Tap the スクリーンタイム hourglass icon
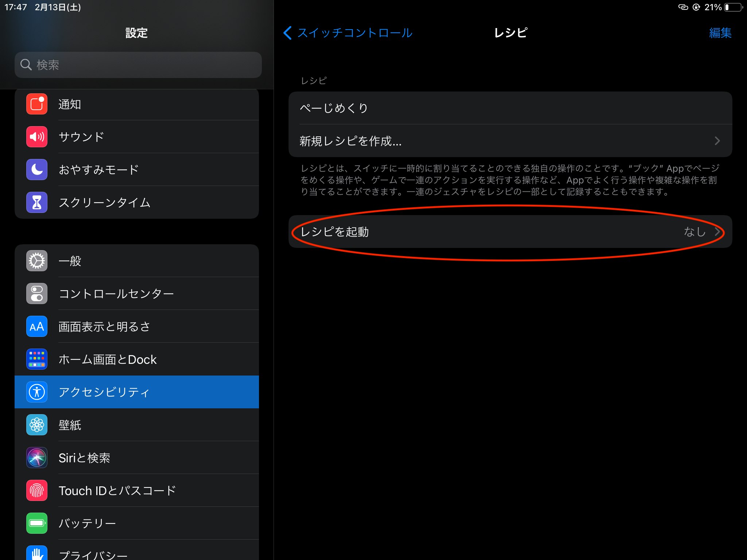This screenshot has height=560, width=747. click(37, 202)
